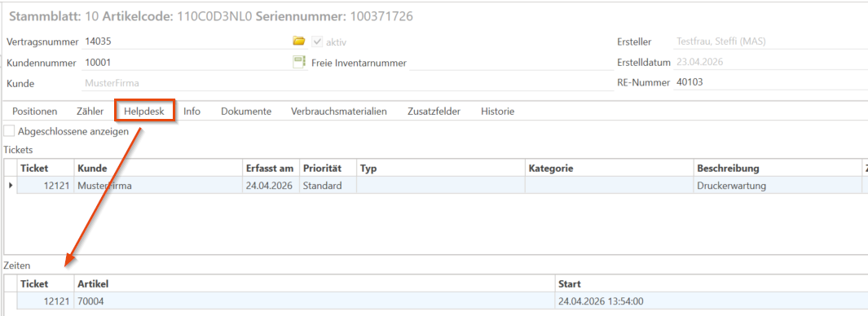This screenshot has width=868, height=316.
Task: Sort tickets by Erfasst am column header
Action: click(x=270, y=168)
